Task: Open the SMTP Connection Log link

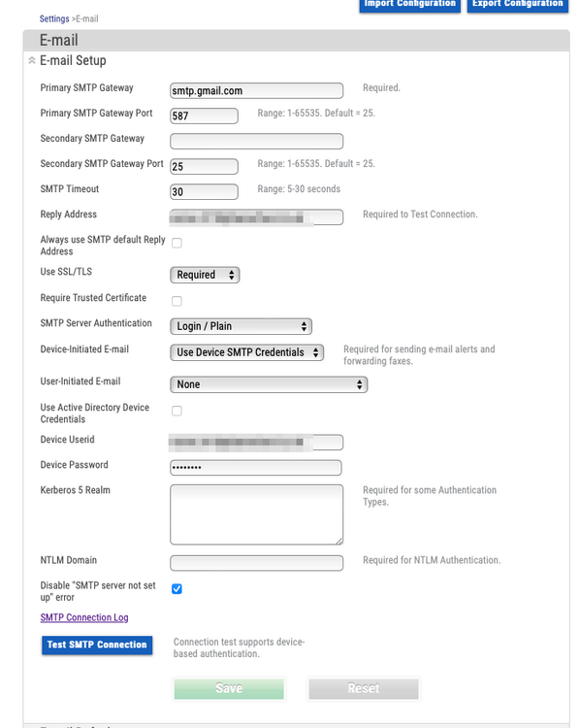Action: 84,617
